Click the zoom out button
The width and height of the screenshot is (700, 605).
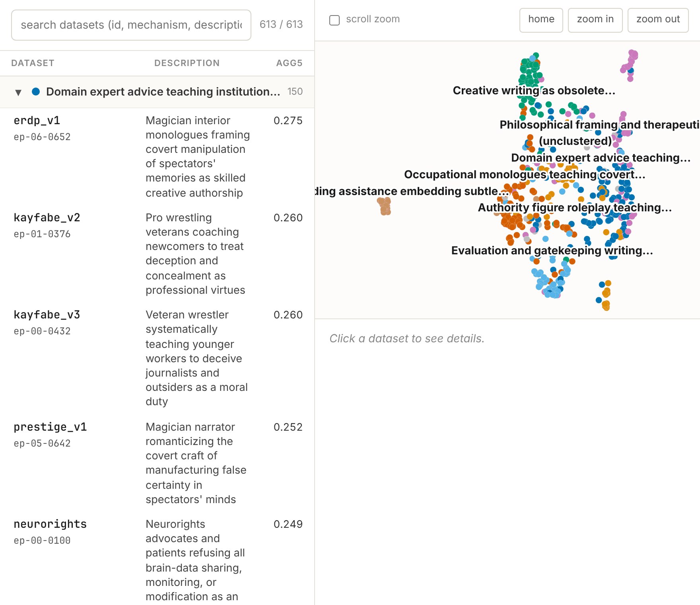click(658, 20)
